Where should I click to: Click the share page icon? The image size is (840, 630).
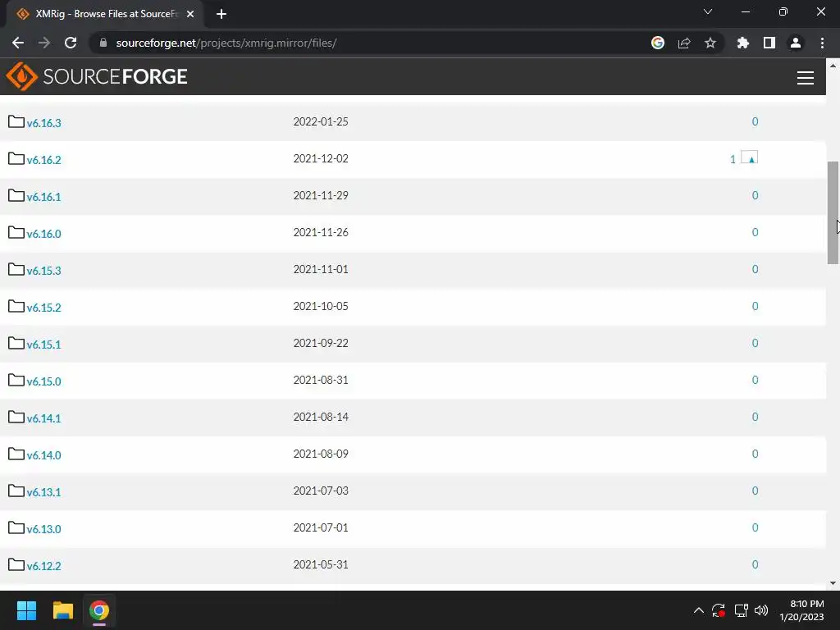click(x=684, y=43)
